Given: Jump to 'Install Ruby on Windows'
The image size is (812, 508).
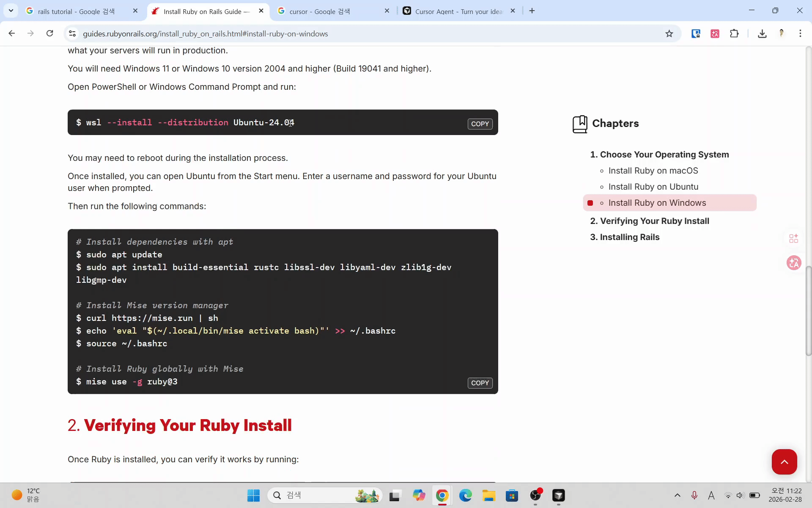Looking at the screenshot, I should (657, 203).
